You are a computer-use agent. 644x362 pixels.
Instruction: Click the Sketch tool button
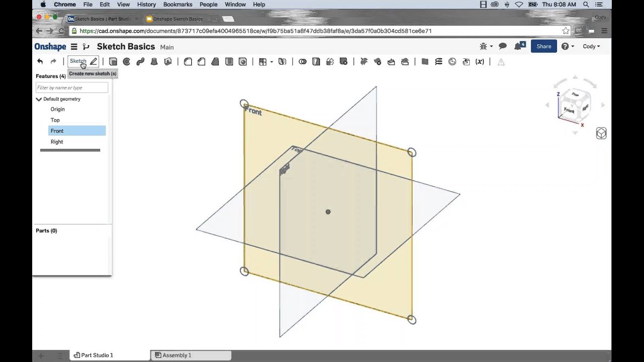(83, 61)
